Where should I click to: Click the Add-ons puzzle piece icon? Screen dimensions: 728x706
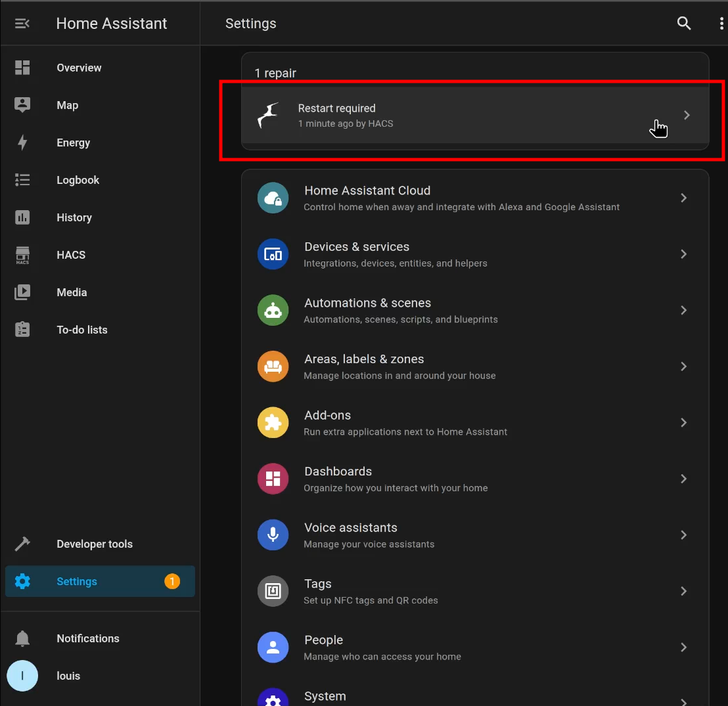(273, 423)
